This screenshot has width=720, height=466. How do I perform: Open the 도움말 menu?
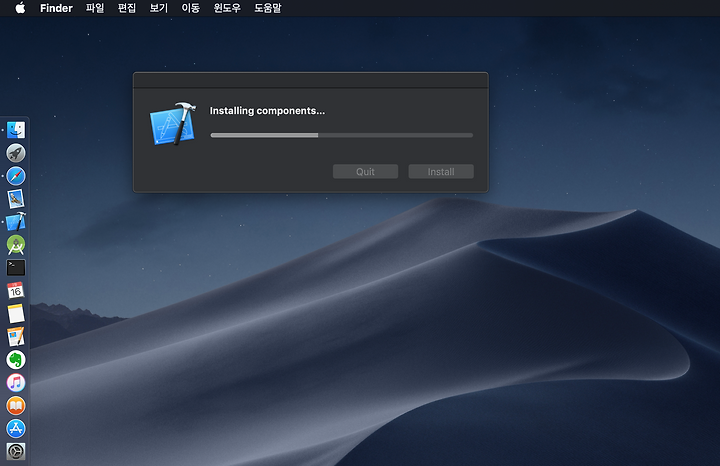(268, 8)
